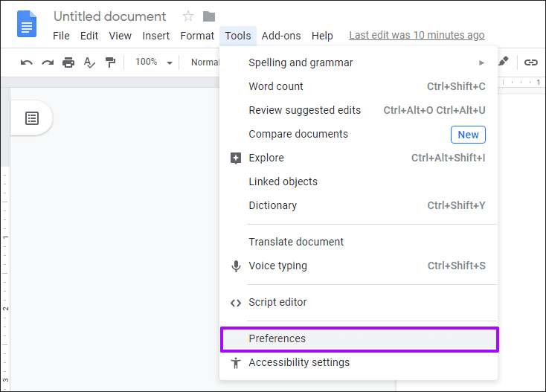Viewport: 546px width, 392px height.
Task: Open the Help menu
Action: [322, 36]
